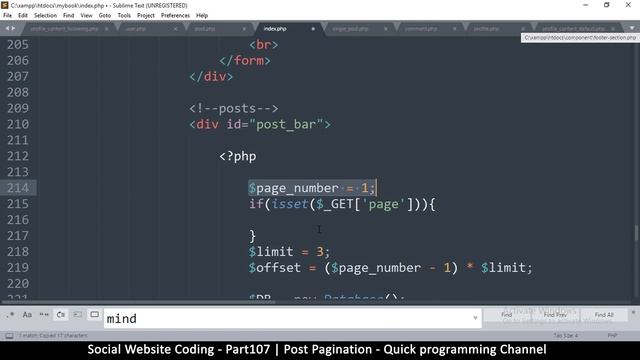Click the '<!--posts-->' comment text
640x360 pixels.
(x=233, y=108)
